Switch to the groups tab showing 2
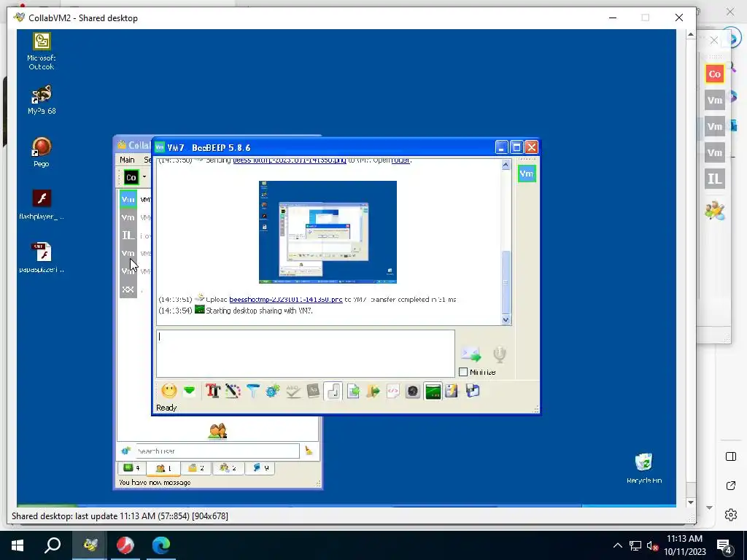Screen dimensions: 747x560 click(x=228, y=467)
